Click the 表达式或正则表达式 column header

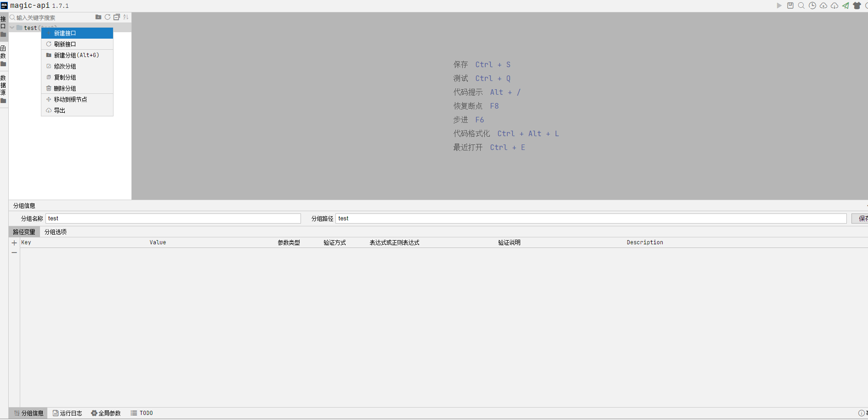pos(394,242)
